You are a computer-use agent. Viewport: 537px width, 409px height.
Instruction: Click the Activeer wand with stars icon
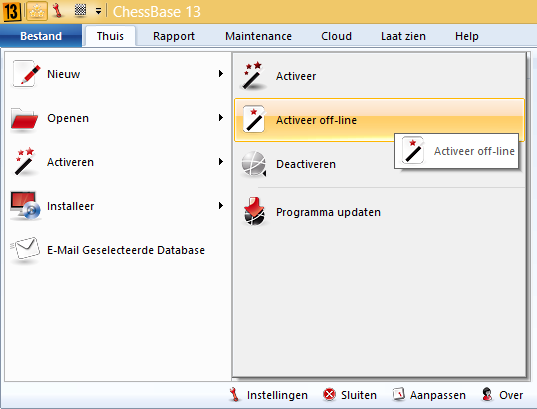[x=253, y=76]
